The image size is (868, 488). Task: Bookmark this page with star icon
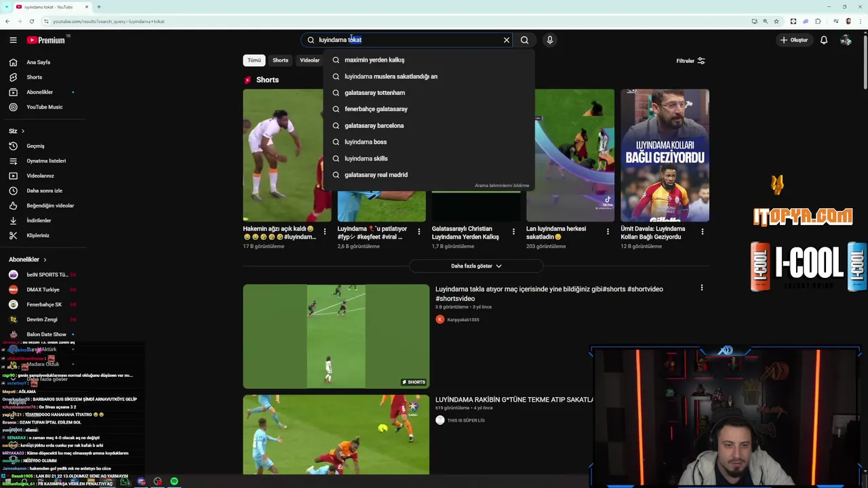pyautogui.click(x=776, y=21)
